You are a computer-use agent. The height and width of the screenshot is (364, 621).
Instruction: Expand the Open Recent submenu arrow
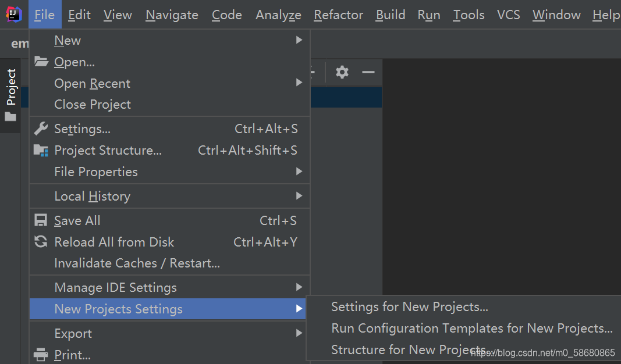click(299, 83)
